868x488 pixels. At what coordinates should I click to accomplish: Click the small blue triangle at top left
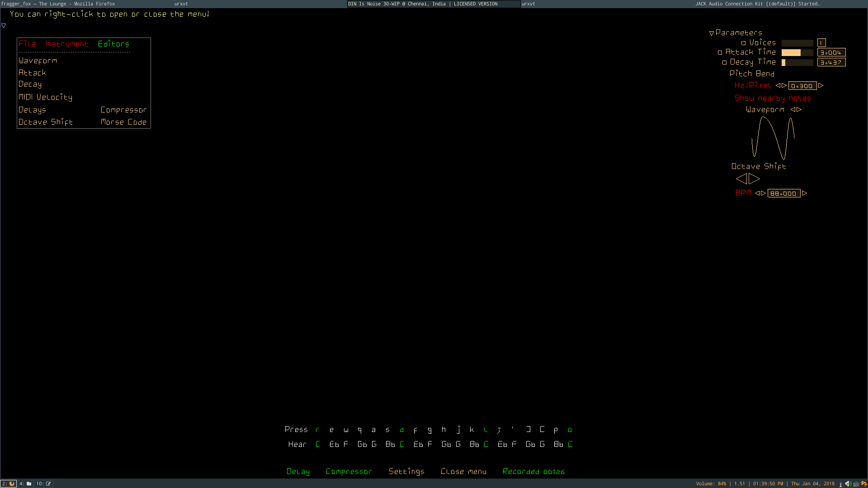coord(4,26)
